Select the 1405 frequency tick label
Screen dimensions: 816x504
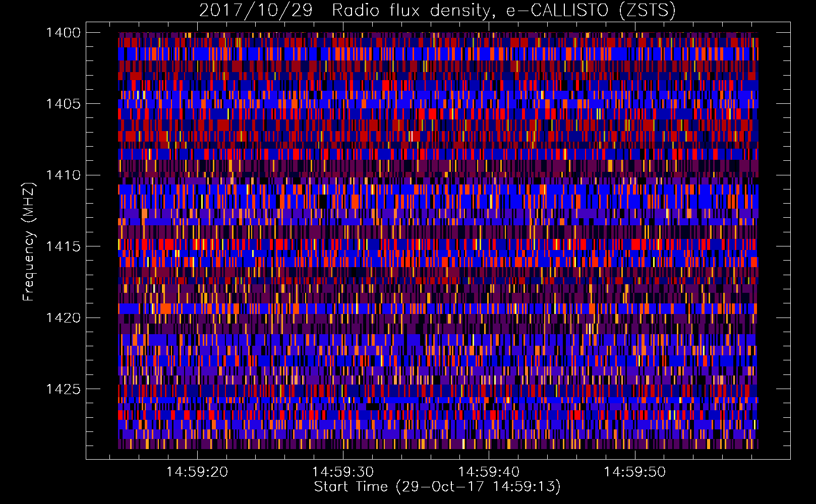coord(63,104)
